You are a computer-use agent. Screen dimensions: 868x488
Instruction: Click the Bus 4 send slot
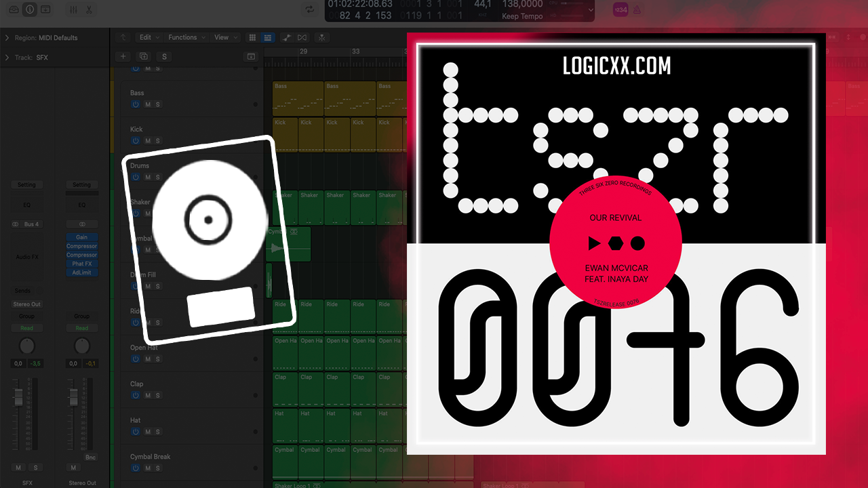tap(31, 224)
